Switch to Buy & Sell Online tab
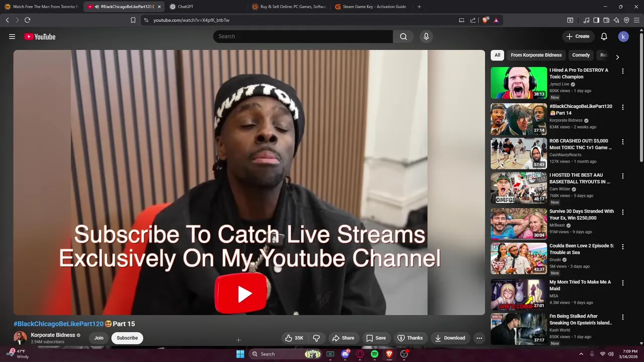 tap(289, 7)
